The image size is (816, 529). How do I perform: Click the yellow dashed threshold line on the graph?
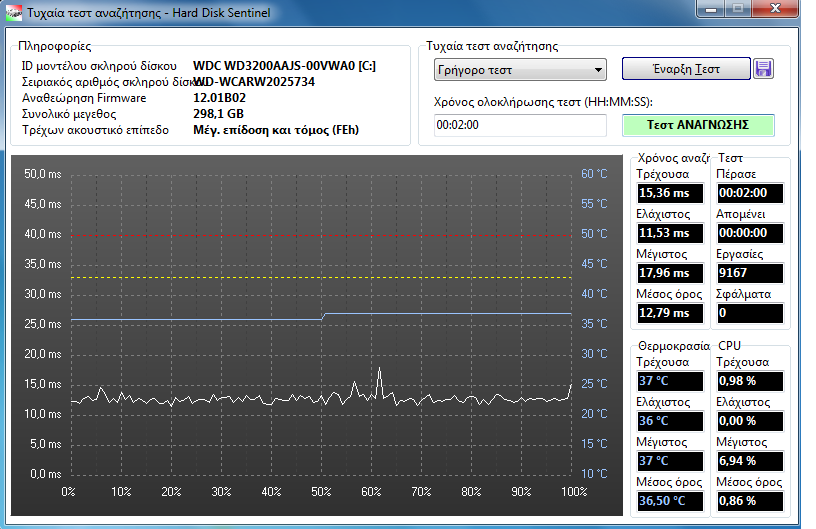pos(321,277)
